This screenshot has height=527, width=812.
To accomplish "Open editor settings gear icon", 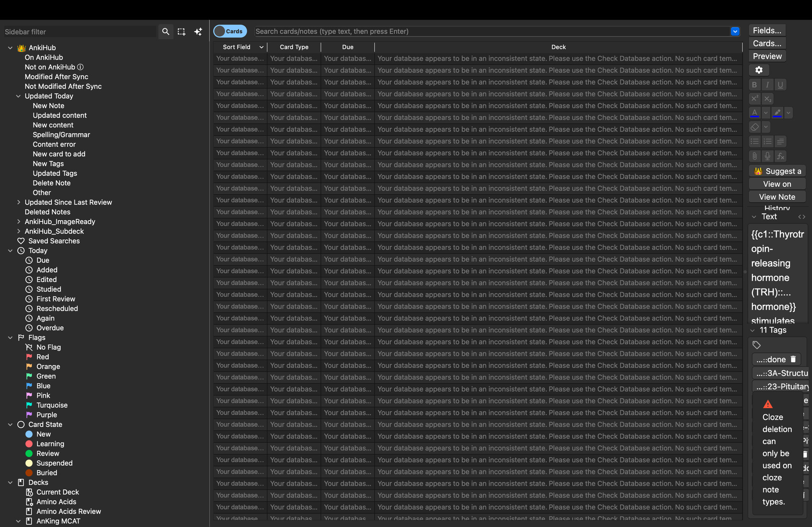I will point(759,70).
